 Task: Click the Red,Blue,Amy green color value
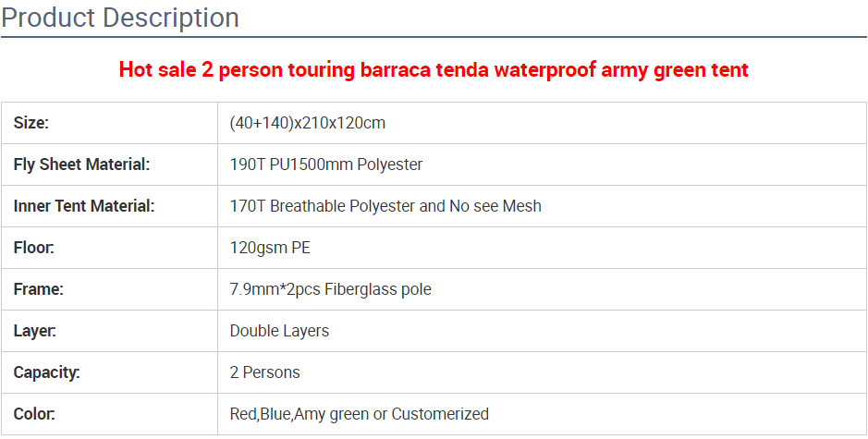coord(299,414)
